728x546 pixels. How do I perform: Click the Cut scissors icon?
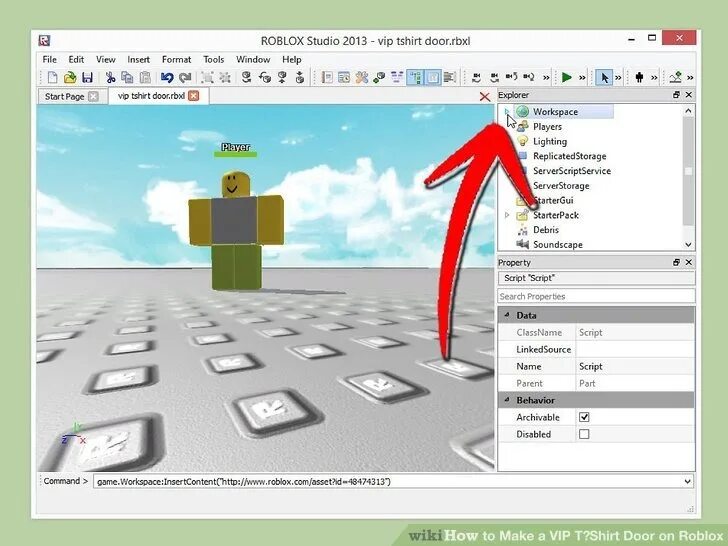point(110,78)
